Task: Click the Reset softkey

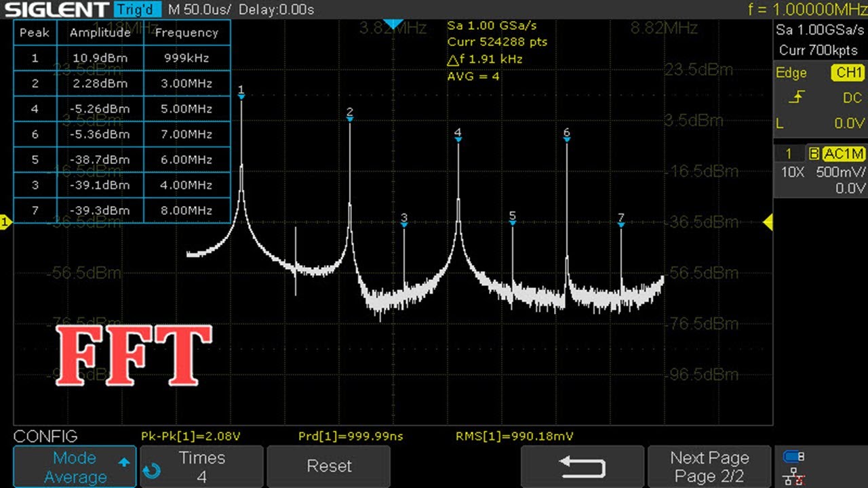Action: point(329,467)
